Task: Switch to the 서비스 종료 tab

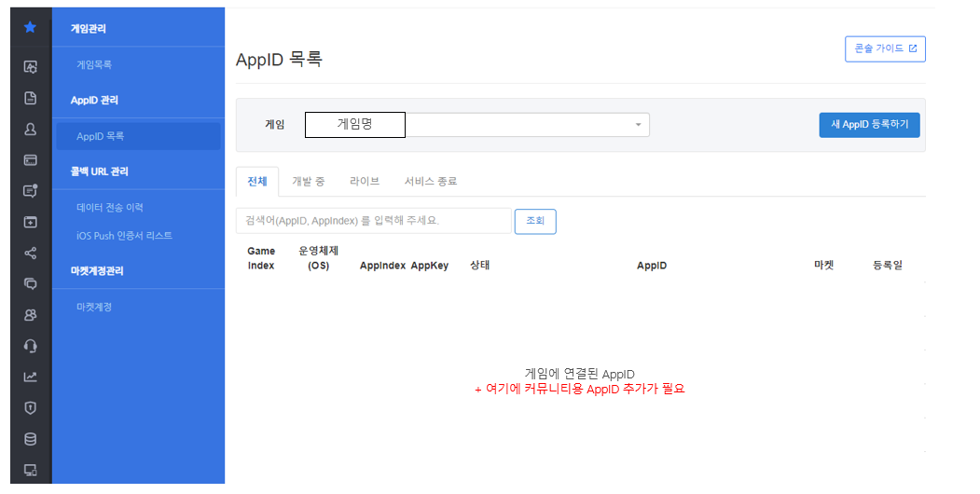Action: click(431, 181)
